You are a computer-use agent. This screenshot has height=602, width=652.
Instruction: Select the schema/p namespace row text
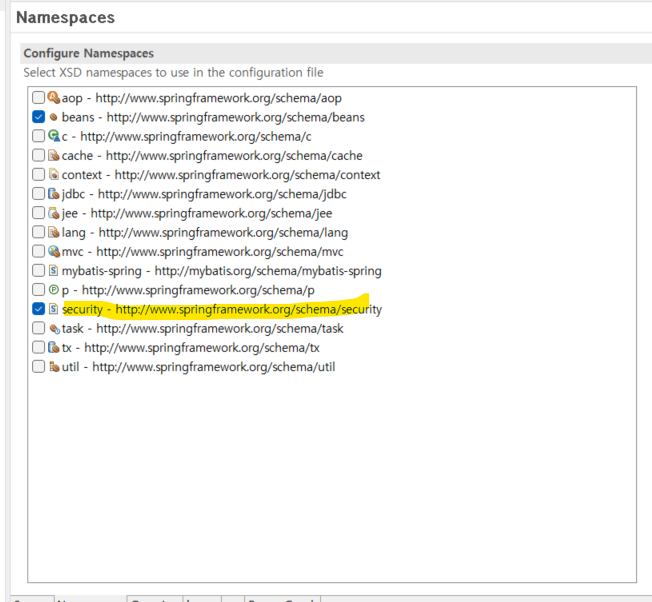coord(188,290)
